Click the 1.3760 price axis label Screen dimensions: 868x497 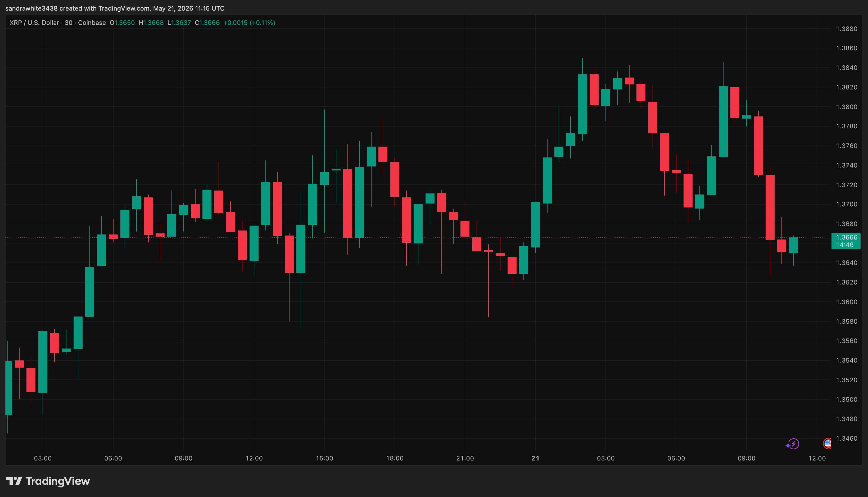[847, 146]
